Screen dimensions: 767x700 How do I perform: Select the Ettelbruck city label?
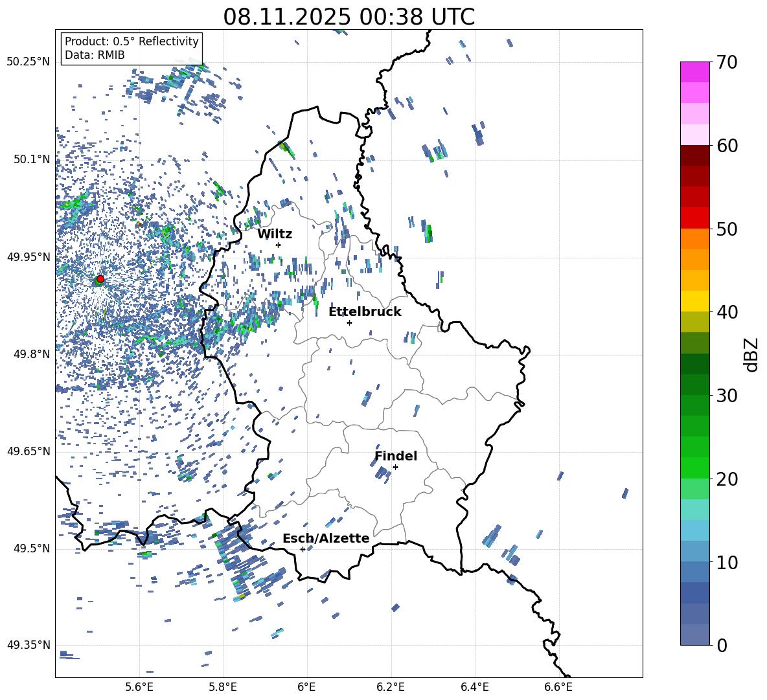coord(365,311)
